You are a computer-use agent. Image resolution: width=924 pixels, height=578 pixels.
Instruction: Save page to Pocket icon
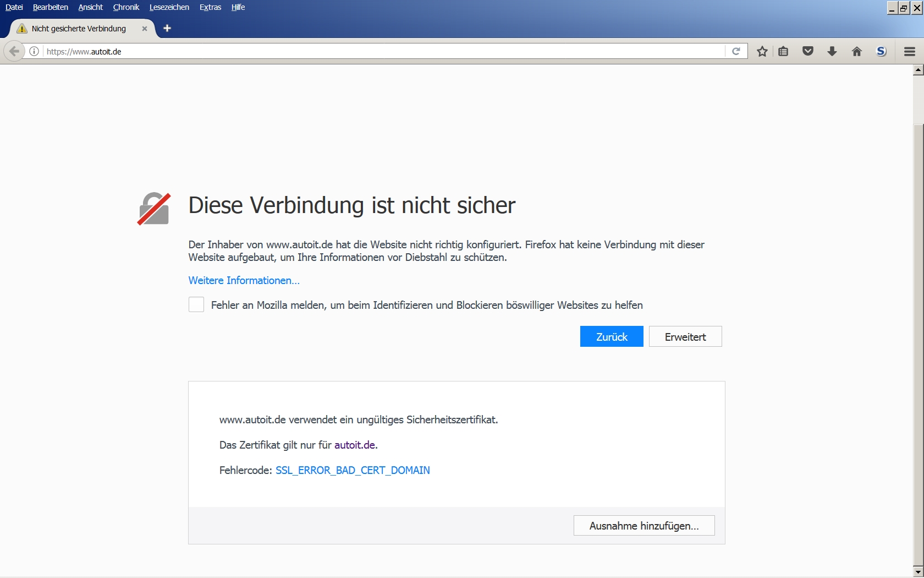tap(808, 52)
